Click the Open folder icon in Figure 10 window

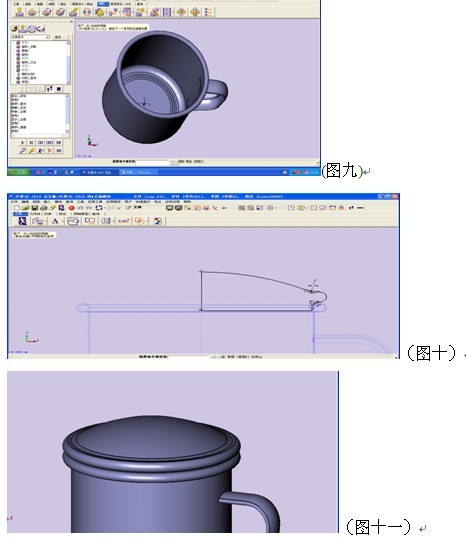pos(25,208)
